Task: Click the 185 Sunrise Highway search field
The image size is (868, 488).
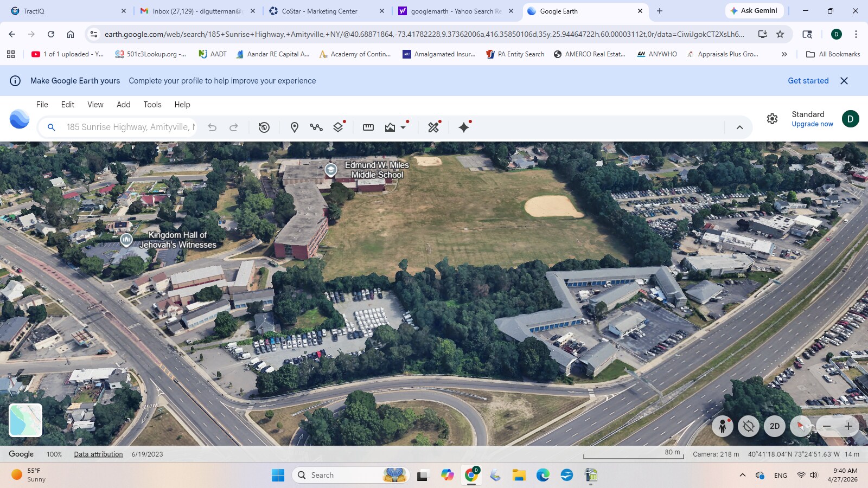Action: (130, 127)
